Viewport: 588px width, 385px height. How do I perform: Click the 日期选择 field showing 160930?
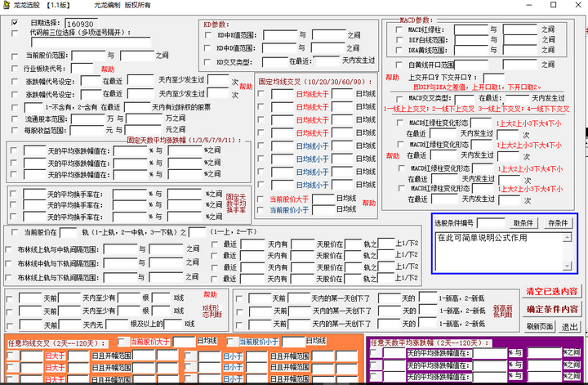[x=82, y=23]
